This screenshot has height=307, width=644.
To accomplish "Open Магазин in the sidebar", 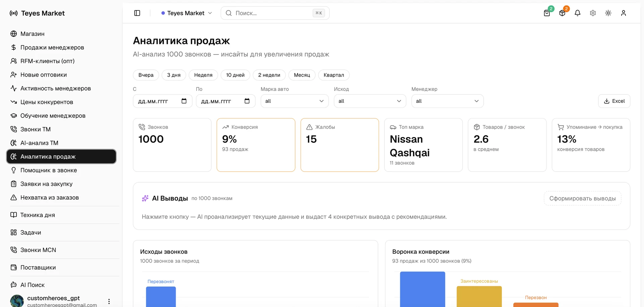I will pos(63,34).
